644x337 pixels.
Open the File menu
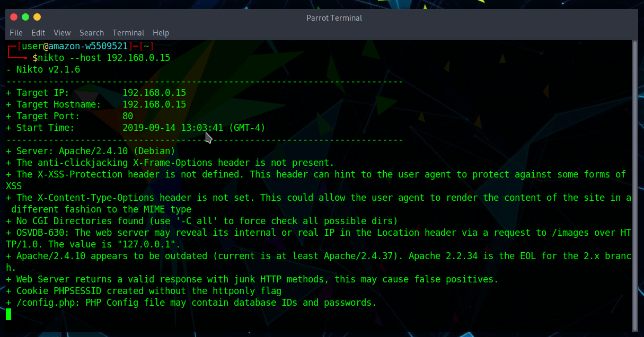pos(16,33)
